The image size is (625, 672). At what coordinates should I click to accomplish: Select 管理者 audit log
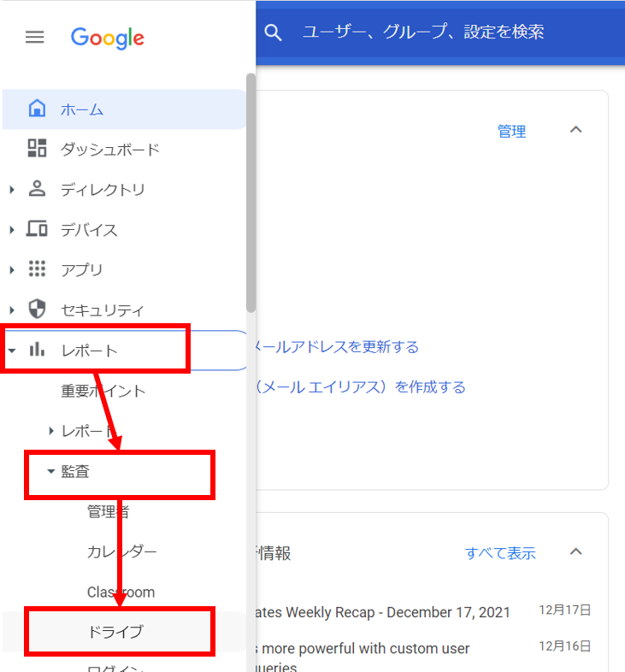coord(108,511)
